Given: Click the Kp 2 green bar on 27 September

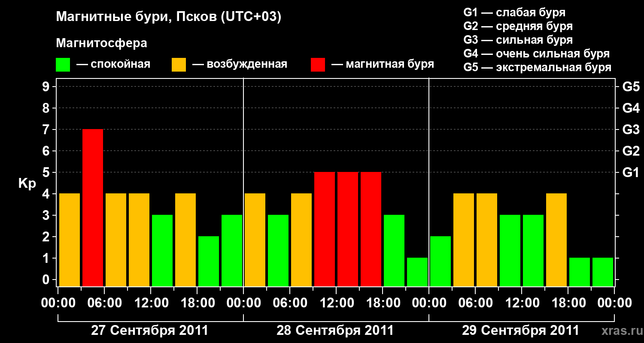Looking at the screenshot, I should pos(209,261).
